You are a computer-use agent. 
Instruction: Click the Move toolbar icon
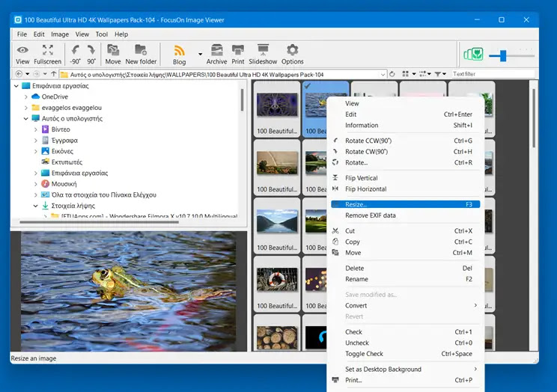click(x=113, y=55)
